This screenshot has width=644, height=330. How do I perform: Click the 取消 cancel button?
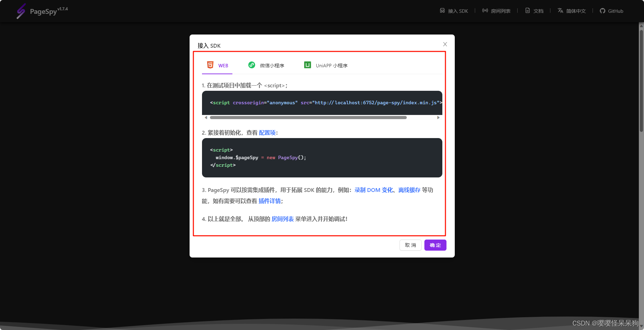[x=410, y=245]
